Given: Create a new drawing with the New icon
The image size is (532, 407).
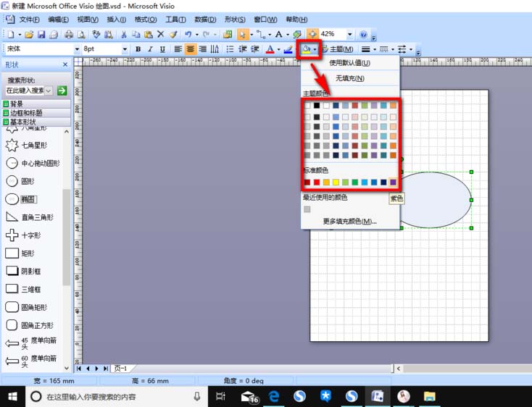Looking at the screenshot, I should coord(11,34).
